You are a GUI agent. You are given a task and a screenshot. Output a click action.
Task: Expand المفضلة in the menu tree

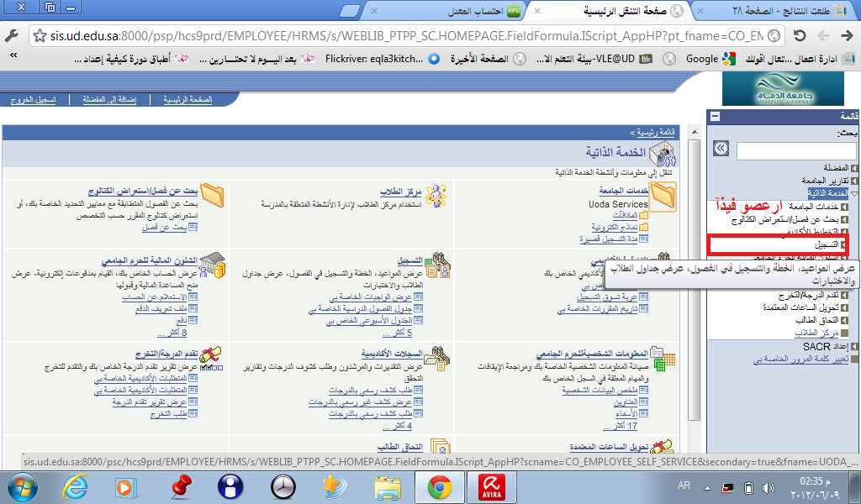(853, 168)
